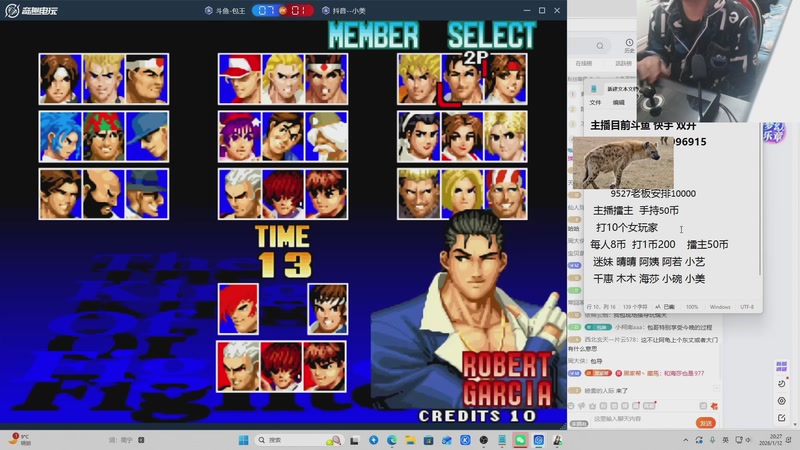Viewport: 800px width, 450px height.
Task: Open Notepad 编辑 menu
Action: click(618, 103)
